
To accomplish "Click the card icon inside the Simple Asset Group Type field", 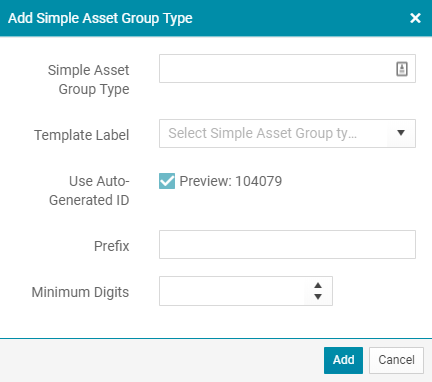I will (x=402, y=69).
